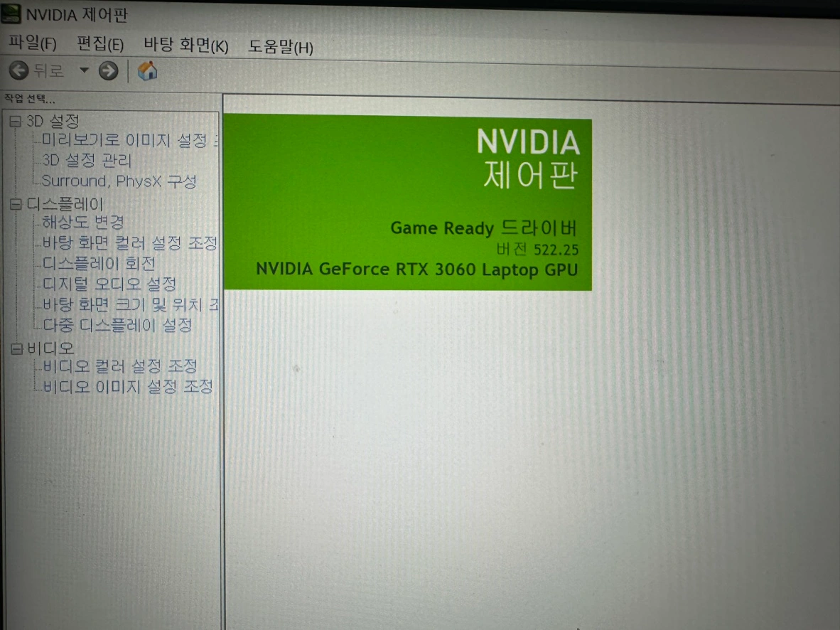Select 다중 디스플레이 설정 item
This screenshot has width=840, height=630.
point(117,326)
